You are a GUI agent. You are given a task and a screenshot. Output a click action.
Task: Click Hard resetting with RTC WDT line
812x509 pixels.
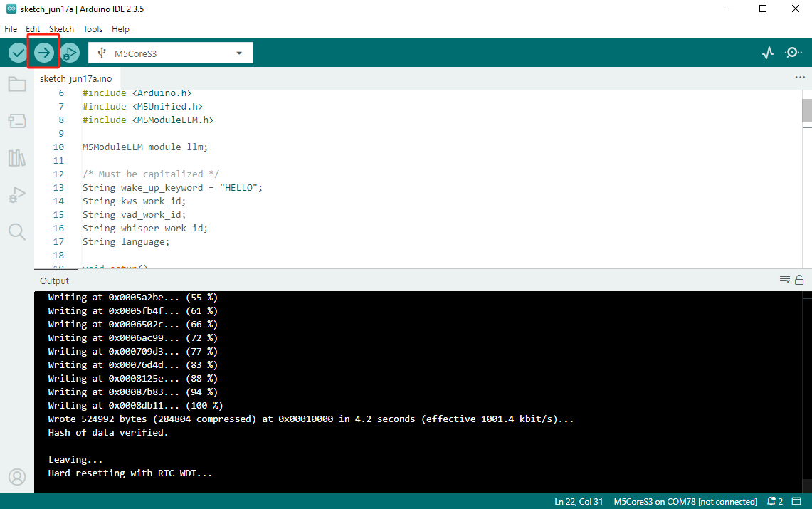[x=130, y=473]
